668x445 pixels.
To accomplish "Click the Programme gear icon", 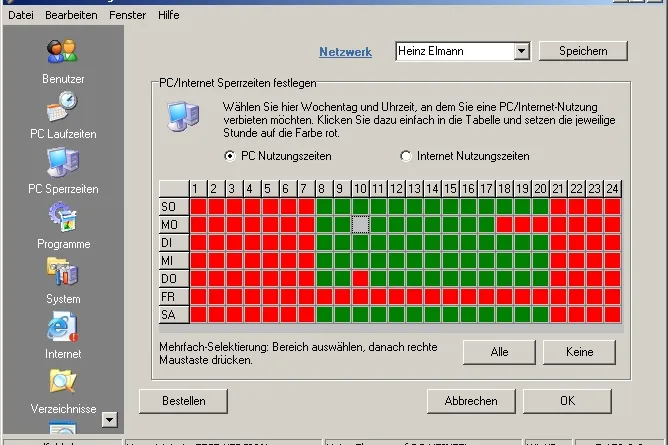I will pyautogui.click(x=63, y=217).
